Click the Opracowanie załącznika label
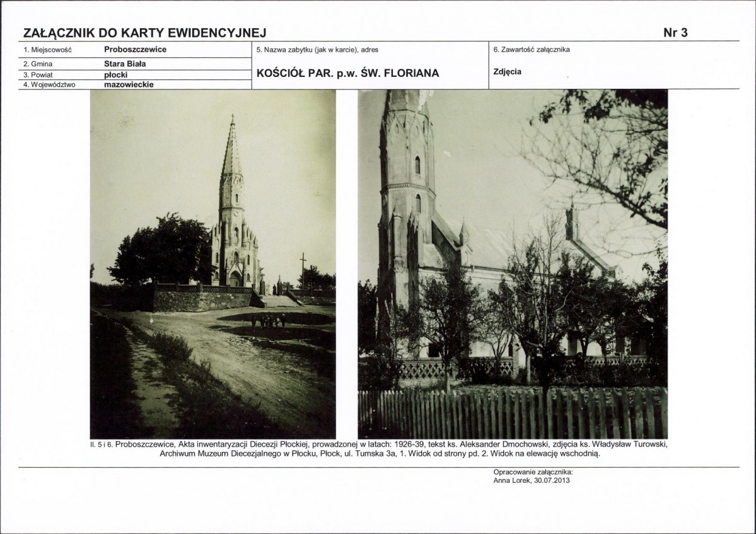Image resolution: width=756 pixels, height=534 pixels. click(x=533, y=473)
